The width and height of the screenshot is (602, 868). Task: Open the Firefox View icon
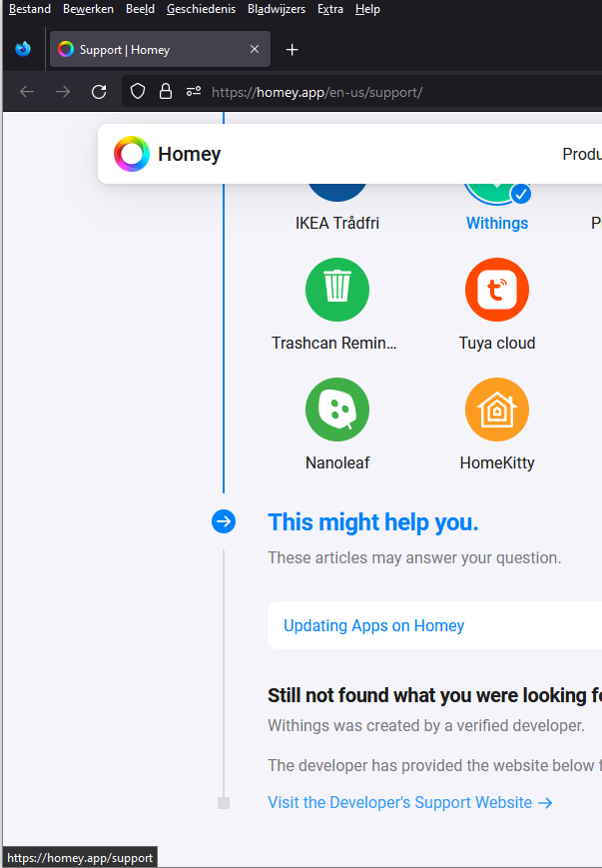23,49
